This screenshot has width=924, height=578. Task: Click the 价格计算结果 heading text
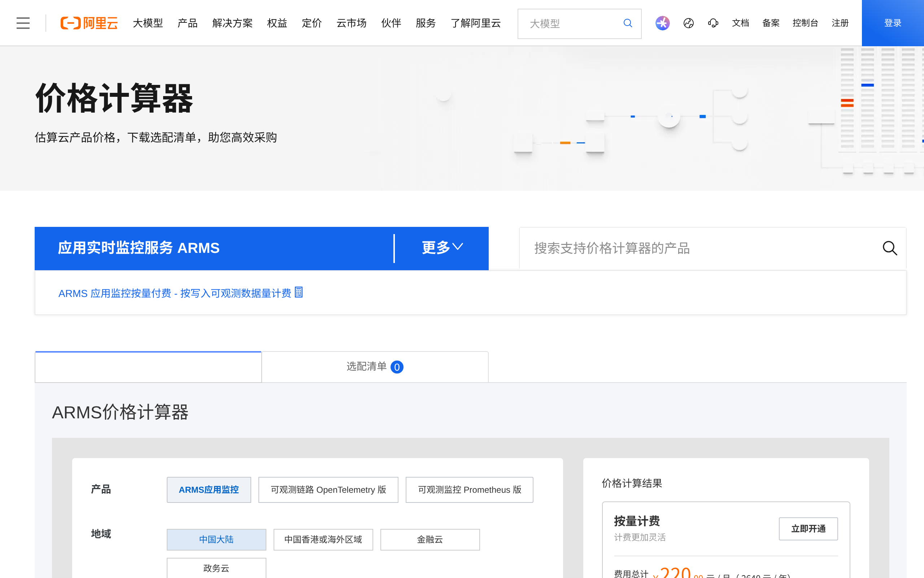[x=632, y=483]
